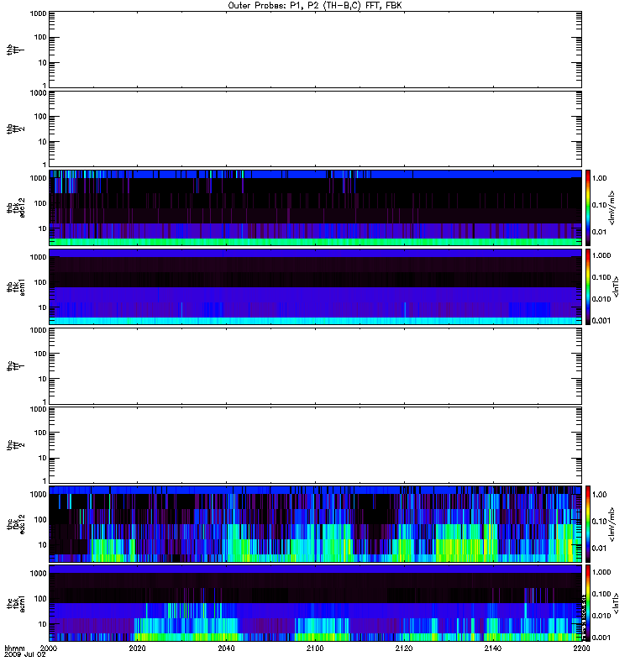The image size is (630, 672).
Task: Click the 2040 time tick label
Action: pyautogui.click(x=226, y=648)
